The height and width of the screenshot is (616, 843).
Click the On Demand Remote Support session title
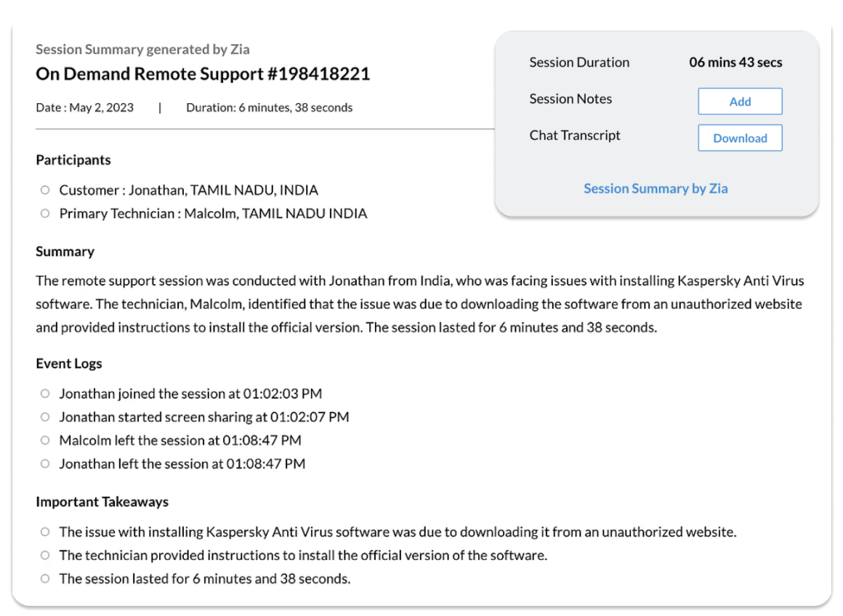[203, 74]
